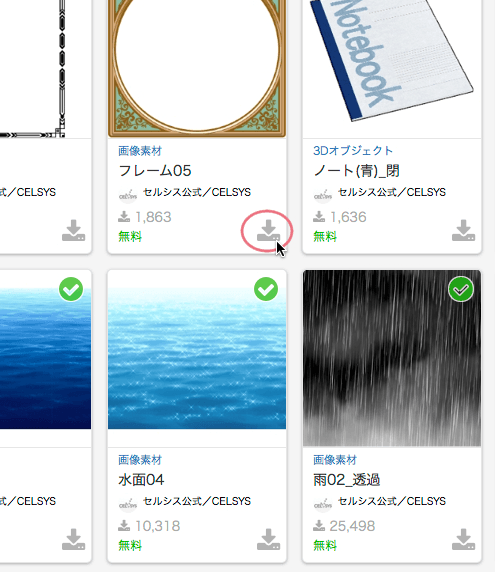The height and width of the screenshot is (572, 495).
Task: Click download icon on partial bottom-left water card
Action: [73, 539]
